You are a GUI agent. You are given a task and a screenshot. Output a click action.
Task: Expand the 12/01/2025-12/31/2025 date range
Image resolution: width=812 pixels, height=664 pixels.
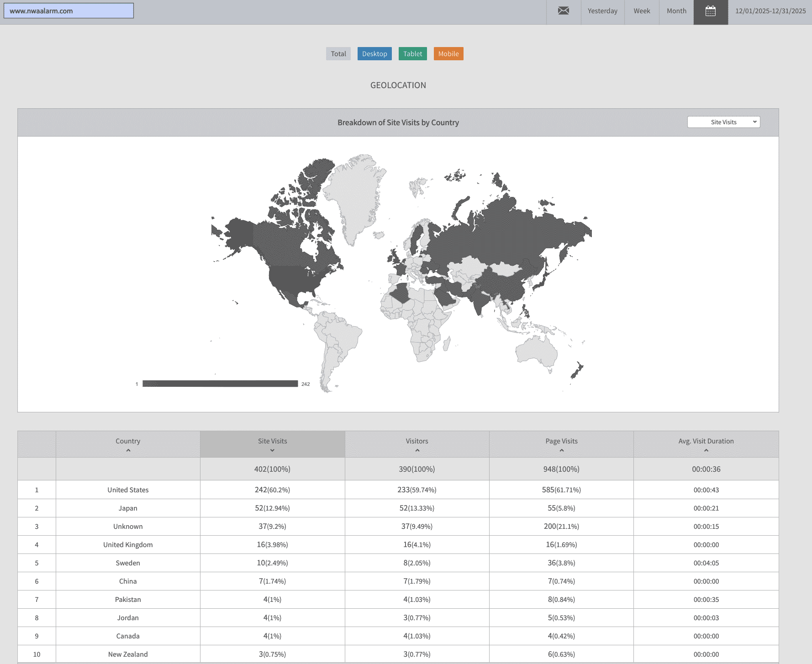tap(770, 11)
